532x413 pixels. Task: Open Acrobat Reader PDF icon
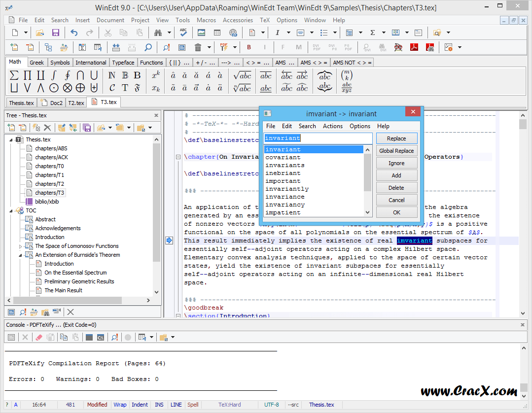click(414, 47)
